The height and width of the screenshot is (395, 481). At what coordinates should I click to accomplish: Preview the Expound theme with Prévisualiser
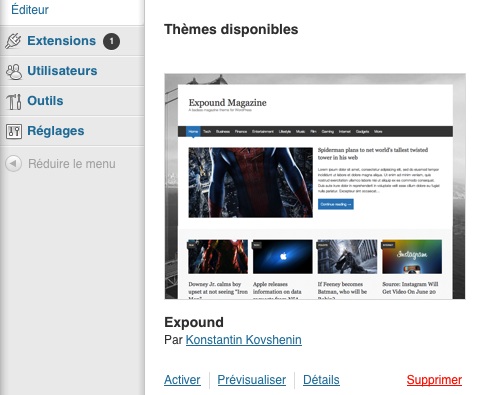[x=252, y=380]
